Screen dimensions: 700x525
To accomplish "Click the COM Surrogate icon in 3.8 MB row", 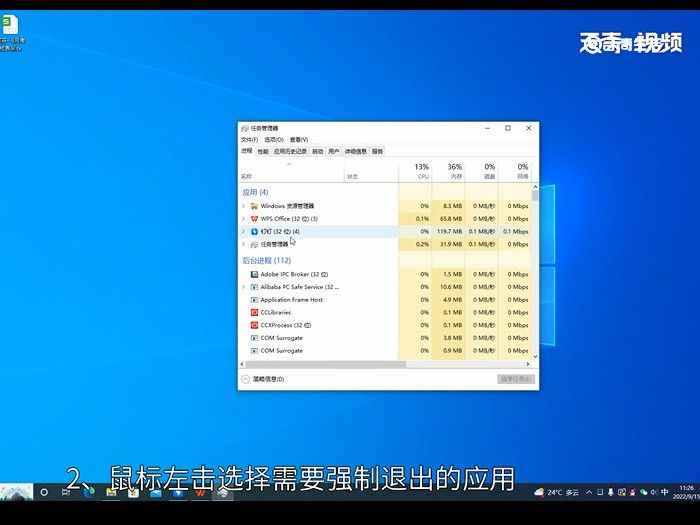I will (254, 338).
